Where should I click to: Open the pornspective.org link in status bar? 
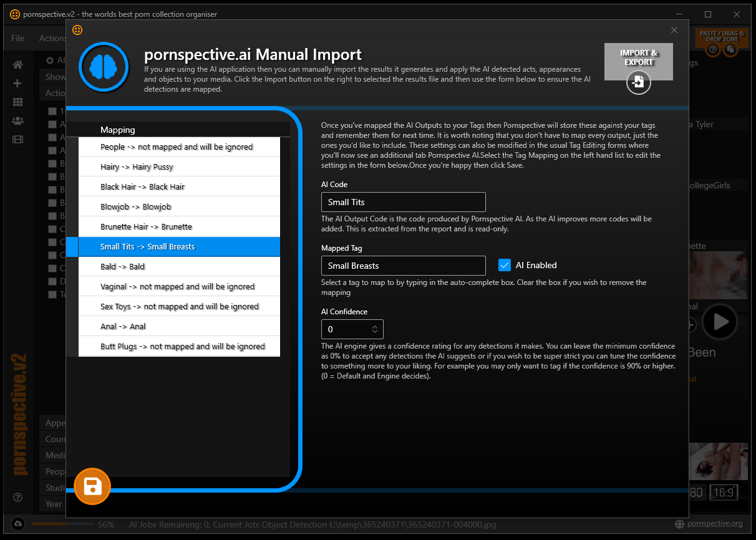click(714, 524)
